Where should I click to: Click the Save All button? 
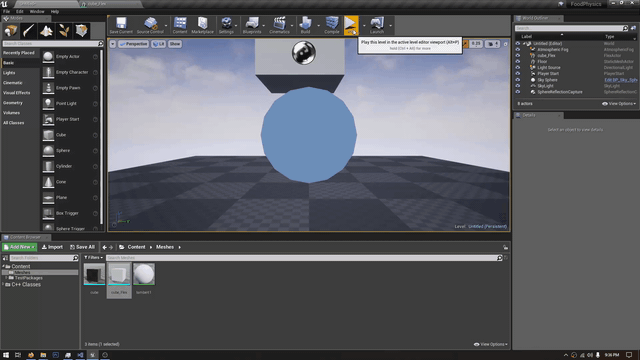[82, 247]
